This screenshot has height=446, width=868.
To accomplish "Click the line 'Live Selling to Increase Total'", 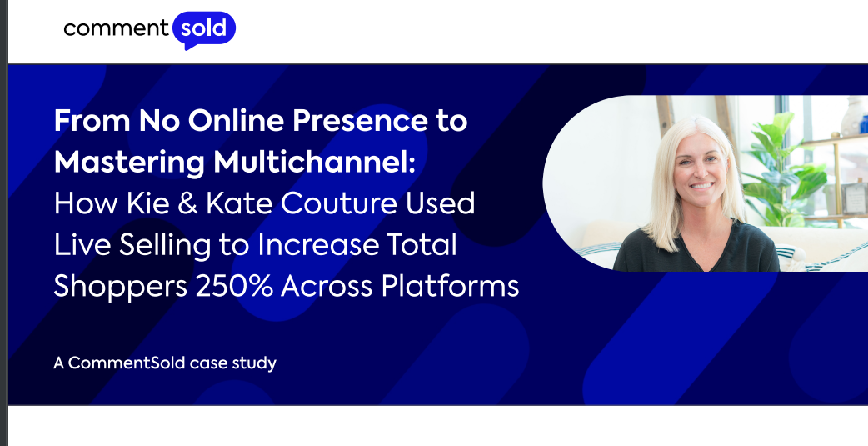I will 255,245.
